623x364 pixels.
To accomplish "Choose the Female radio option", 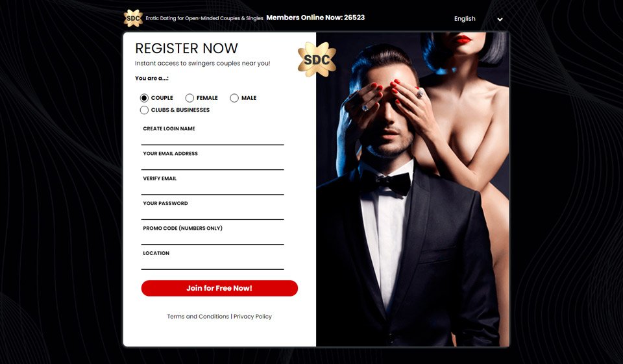I will point(189,98).
